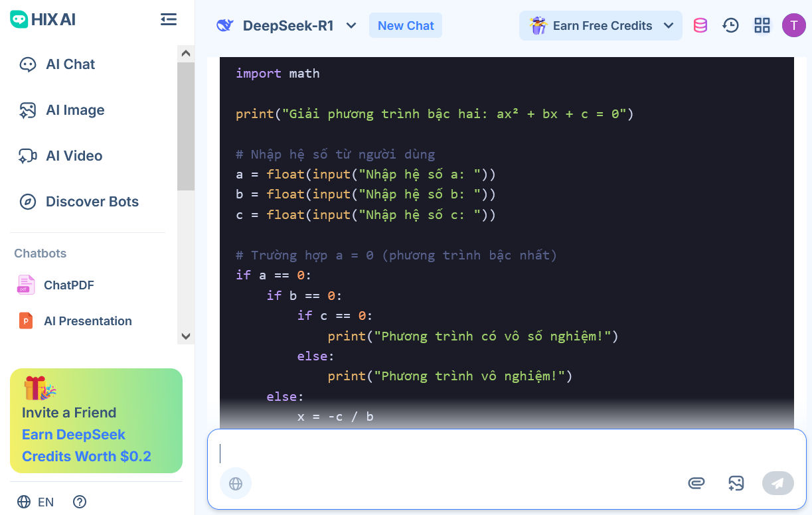The image size is (812, 515).
Task: Toggle web search globe in chat input
Action: [236, 483]
